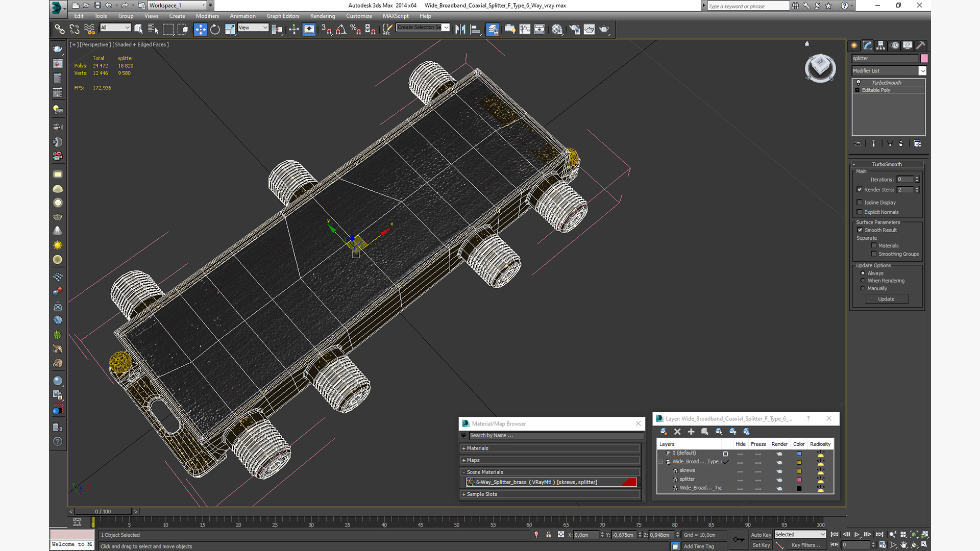
Task: Click Go to End playback button
Action: tap(879, 535)
